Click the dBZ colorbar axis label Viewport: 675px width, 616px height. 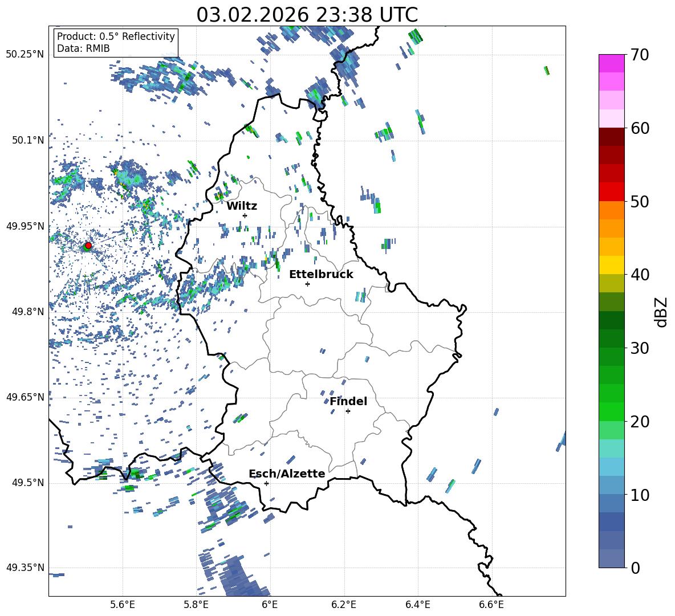(x=661, y=312)
